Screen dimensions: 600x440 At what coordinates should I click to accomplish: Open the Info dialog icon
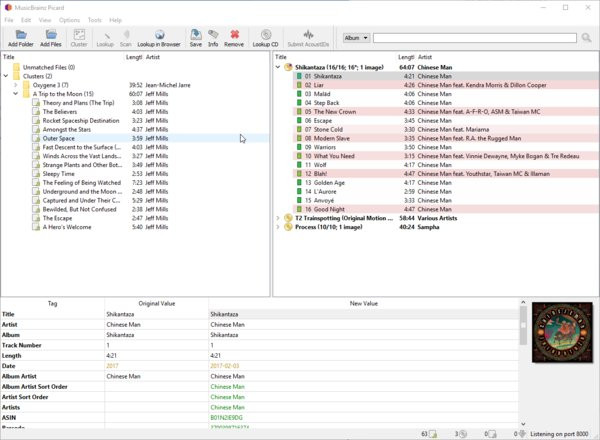pos(213,34)
